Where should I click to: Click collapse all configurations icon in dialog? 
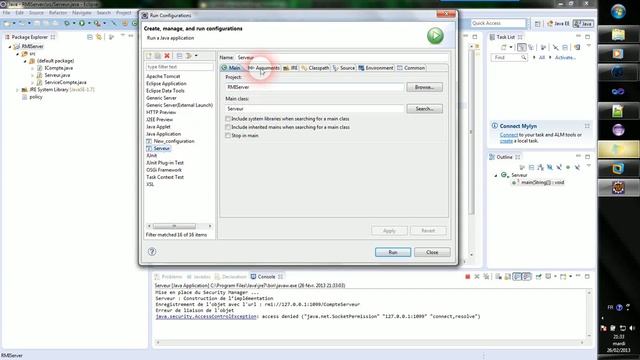coord(179,56)
